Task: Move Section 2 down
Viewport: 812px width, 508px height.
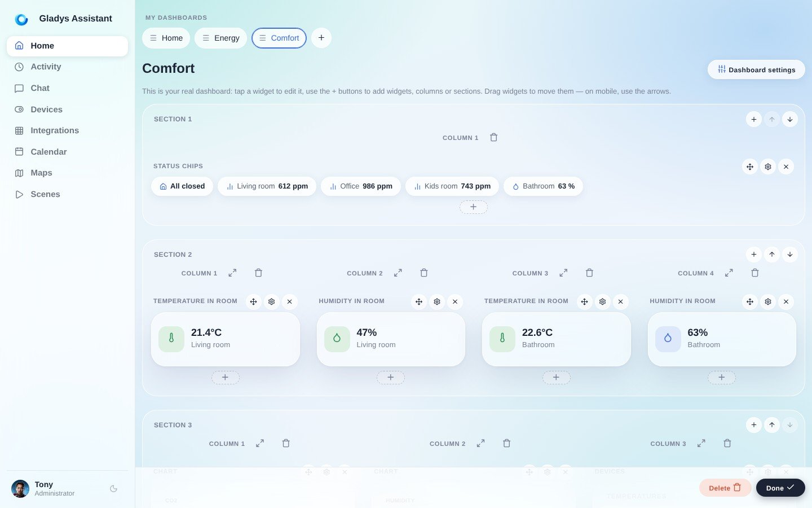Action: 790,255
